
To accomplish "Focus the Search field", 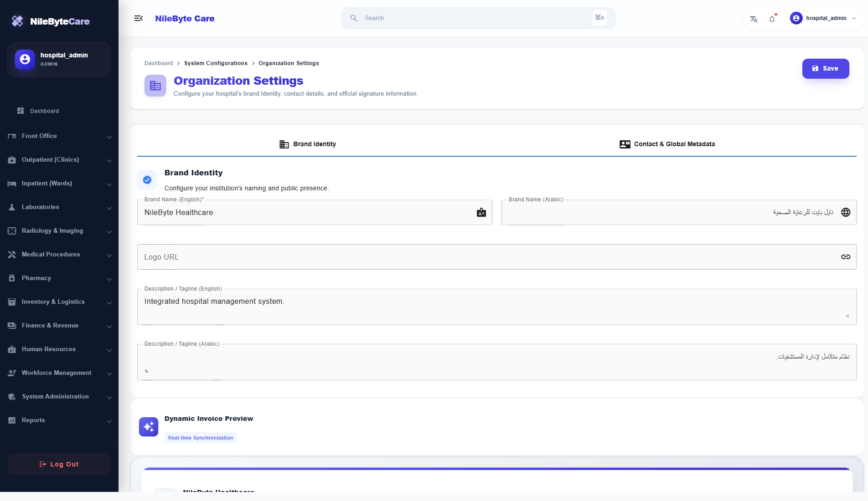I will (x=478, y=18).
